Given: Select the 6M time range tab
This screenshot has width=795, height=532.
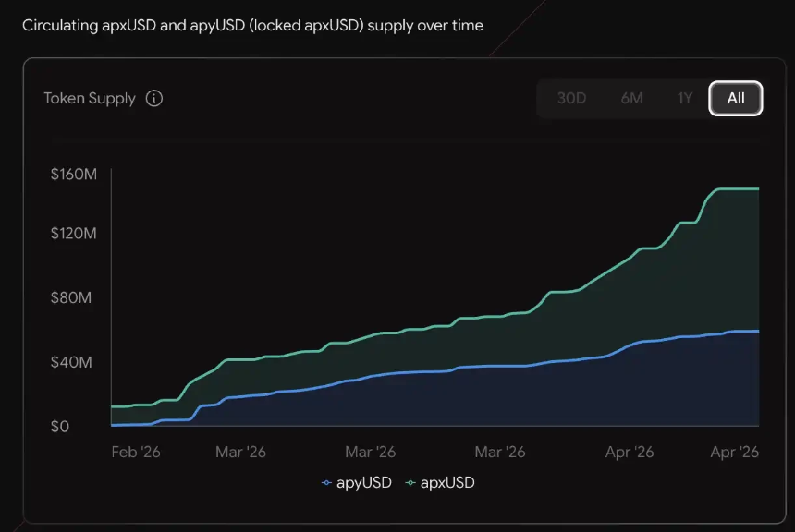Looking at the screenshot, I should (631, 98).
